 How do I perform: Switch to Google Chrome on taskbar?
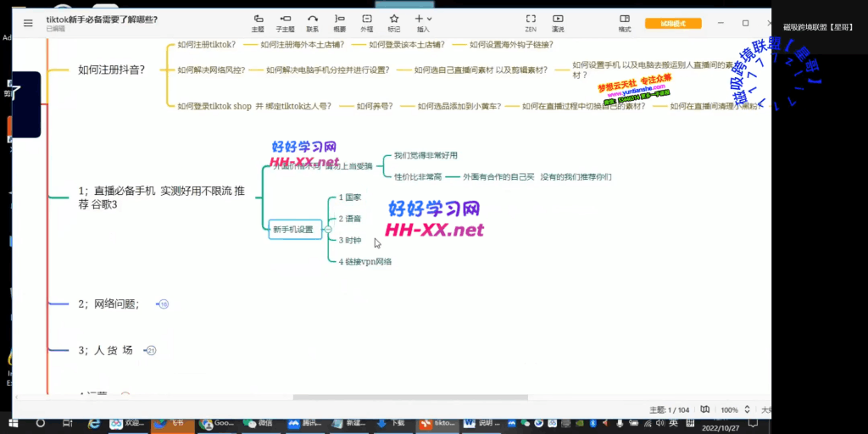click(217, 423)
